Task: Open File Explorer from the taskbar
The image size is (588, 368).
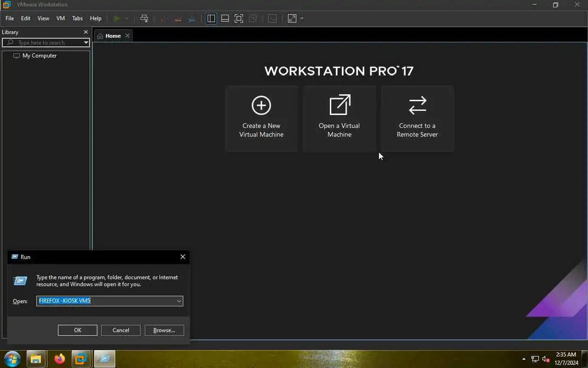Action: tap(35, 359)
